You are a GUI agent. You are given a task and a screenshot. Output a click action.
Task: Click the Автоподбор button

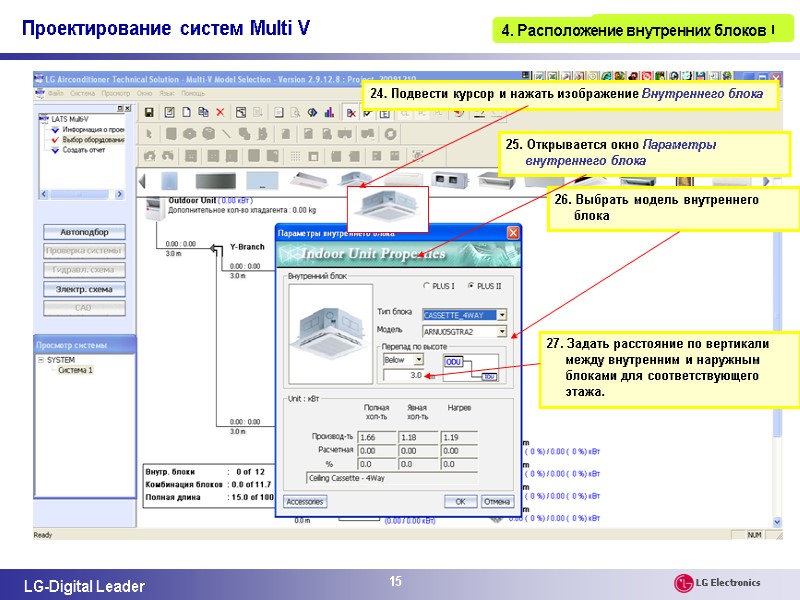(x=84, y=232)
